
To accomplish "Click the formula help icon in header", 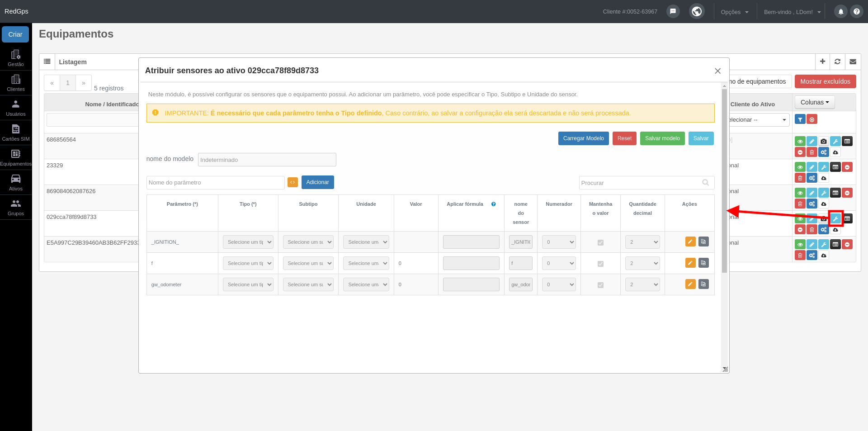I will pyautogui.click(x=494, y=204).
